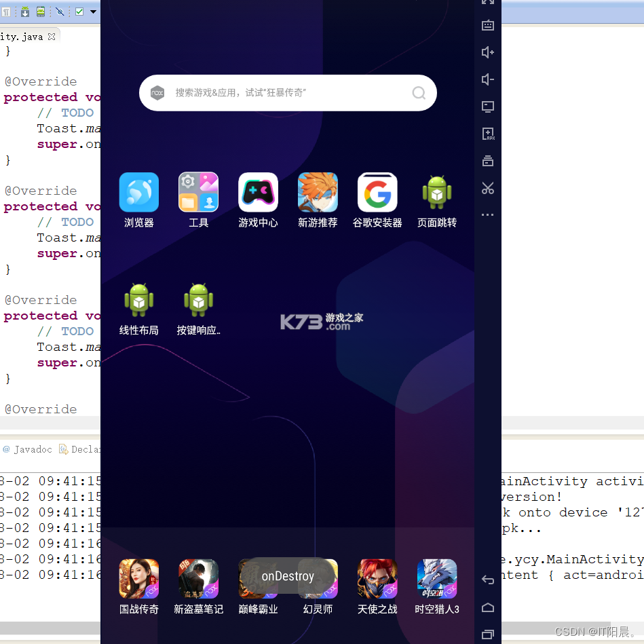Open the 页面跳转 Android app

pos(437,200)
